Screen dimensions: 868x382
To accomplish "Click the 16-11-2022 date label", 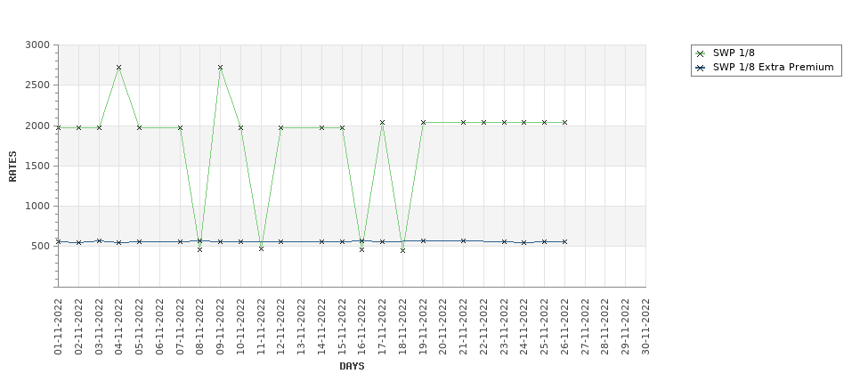I will click(362, 327).
